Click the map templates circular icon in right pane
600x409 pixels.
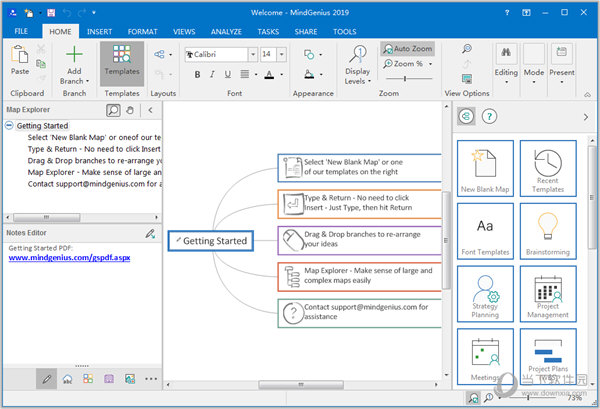[x=466, y=116]
